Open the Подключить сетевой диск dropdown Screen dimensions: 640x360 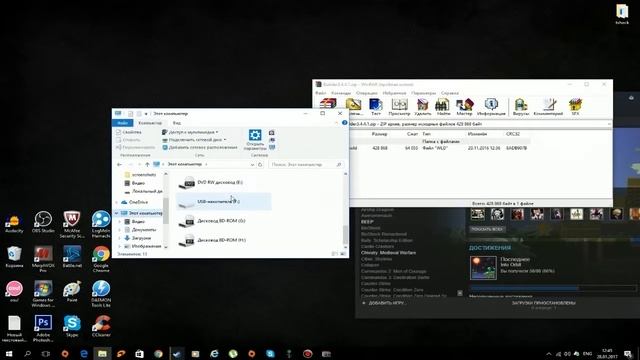tap(194, 140)
